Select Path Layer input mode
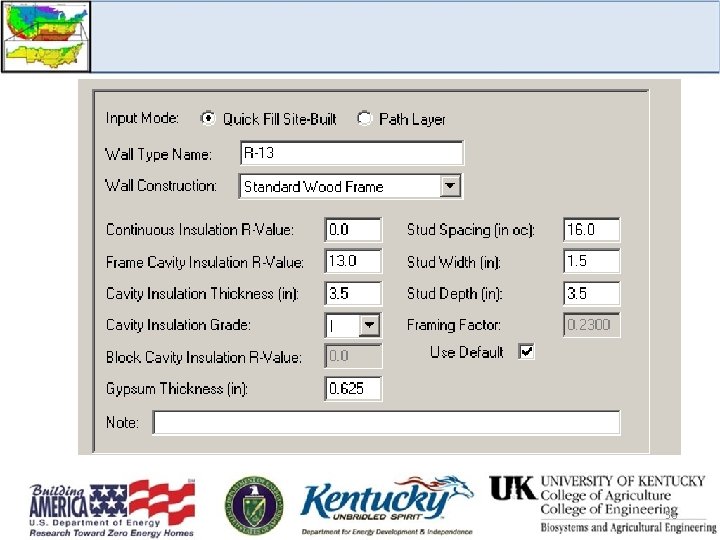 [x=364, y=118]
